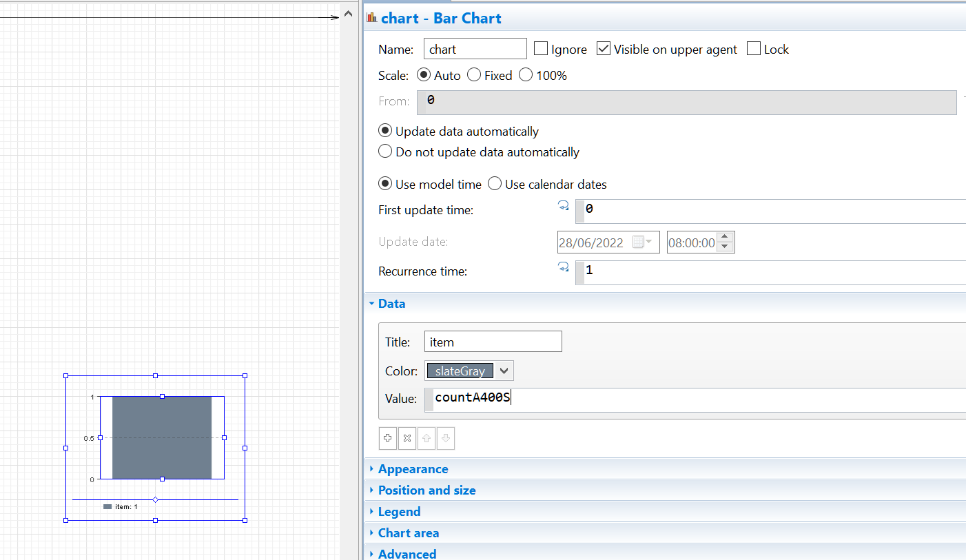
Task: Select Do not update data automatically
Action: (x=385, y=152)
